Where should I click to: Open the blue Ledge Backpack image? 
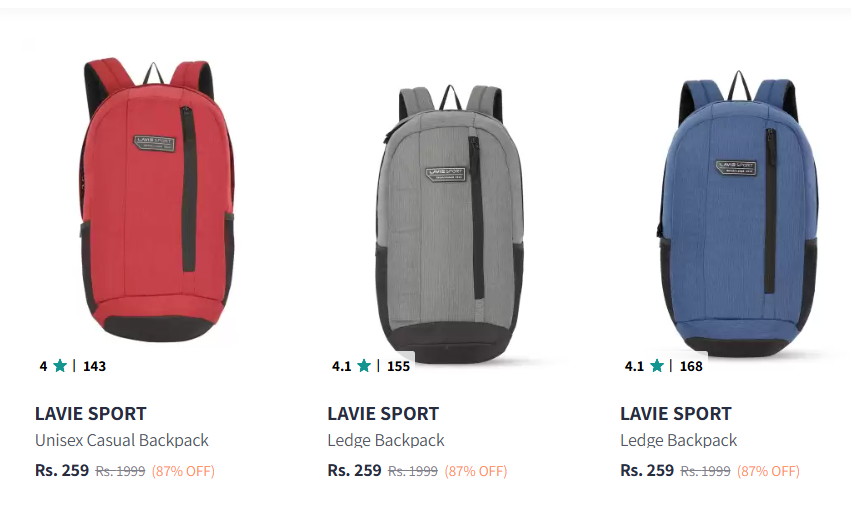pos(741,213)
